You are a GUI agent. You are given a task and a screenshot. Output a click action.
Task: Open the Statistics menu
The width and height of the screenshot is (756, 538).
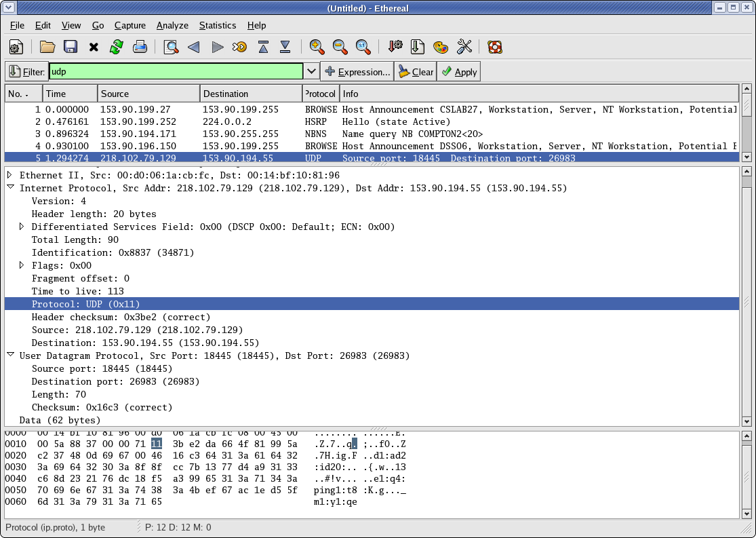pyautogui.click(x=218, y=26)
